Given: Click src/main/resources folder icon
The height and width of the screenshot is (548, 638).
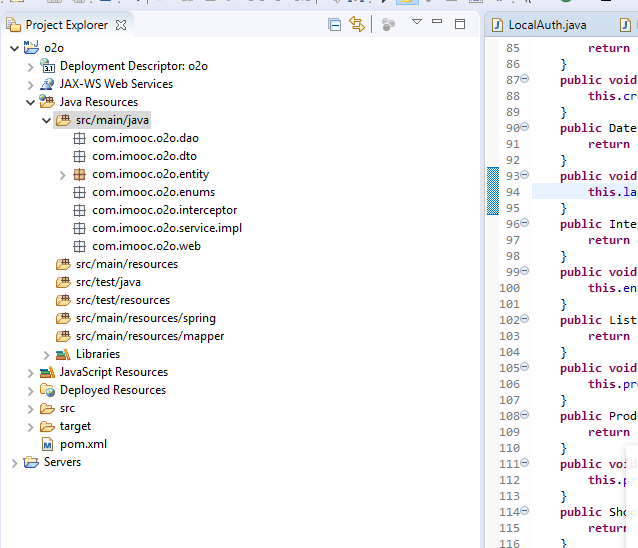Looking at the screenshot, I should pyautogui.click(x=63, y=264).
